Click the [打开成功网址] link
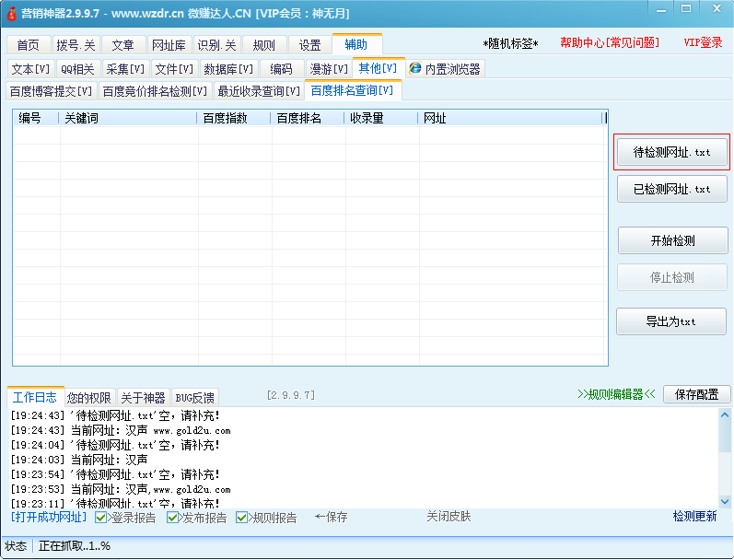 click(x=49, y=517)
